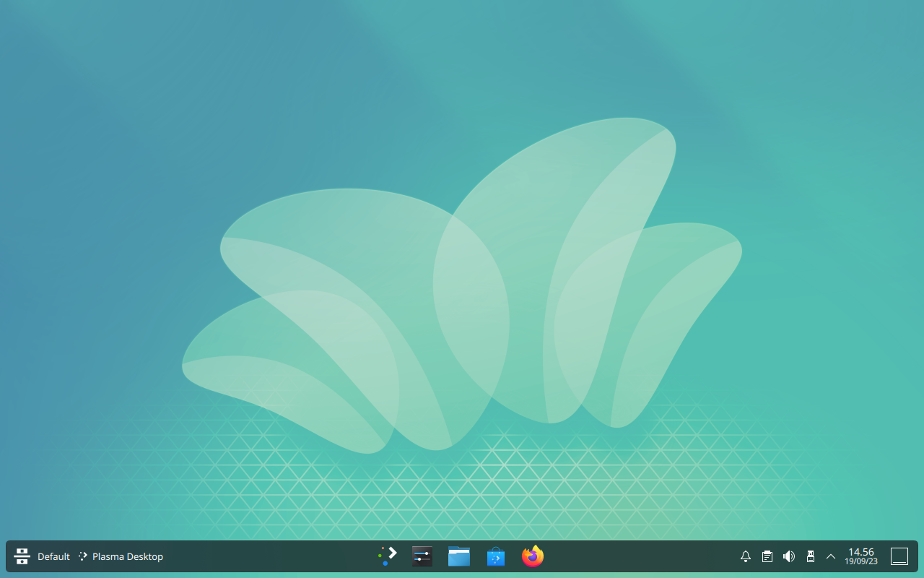This screenshot has width=924, height=578.
Task: Open the removable devices tray icon
Action: (810, 556)
